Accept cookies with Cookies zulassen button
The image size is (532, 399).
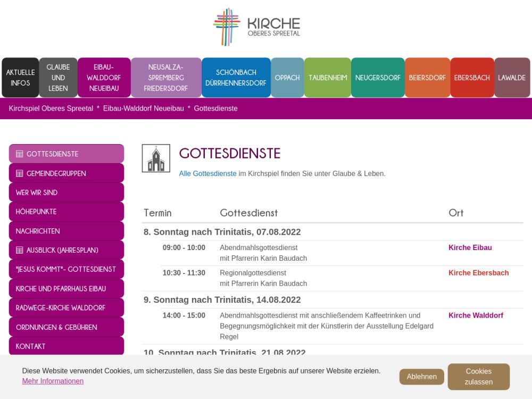[478, 377]
